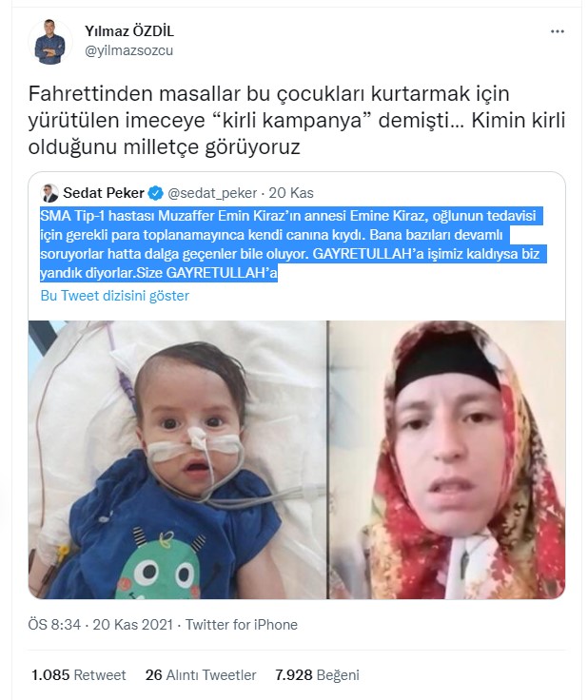Viewport: 588px width, 700px height.
Task: View the 7.928 Beğeni list
Action: pos(317,674)
